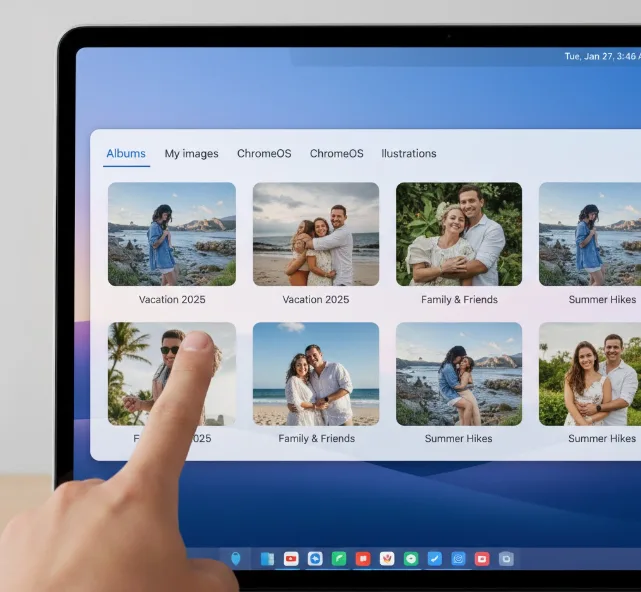Screen dimensions: 641x592
Task: Open Summer Hikes album of couple embracing on rocks
Action: tap(459, 374)
